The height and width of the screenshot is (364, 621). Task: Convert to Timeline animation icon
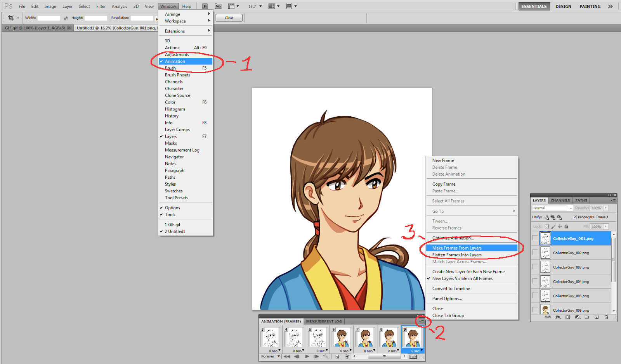413,357
